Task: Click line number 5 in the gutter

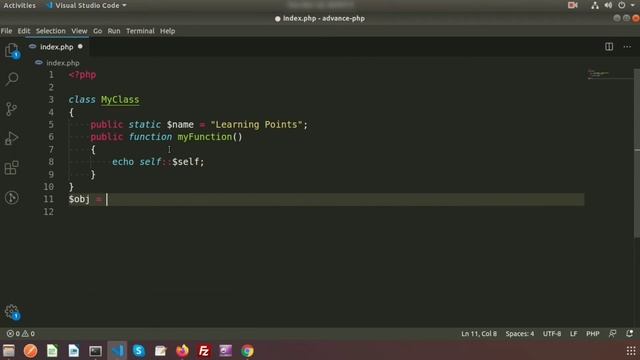Action: point(51,124)
